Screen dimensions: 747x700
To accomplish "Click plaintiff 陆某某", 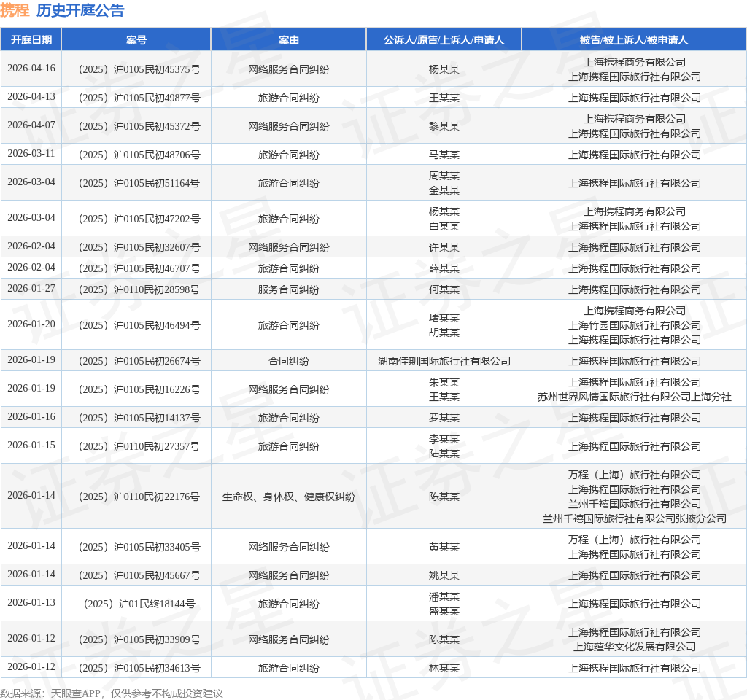I will click(444, 454).
